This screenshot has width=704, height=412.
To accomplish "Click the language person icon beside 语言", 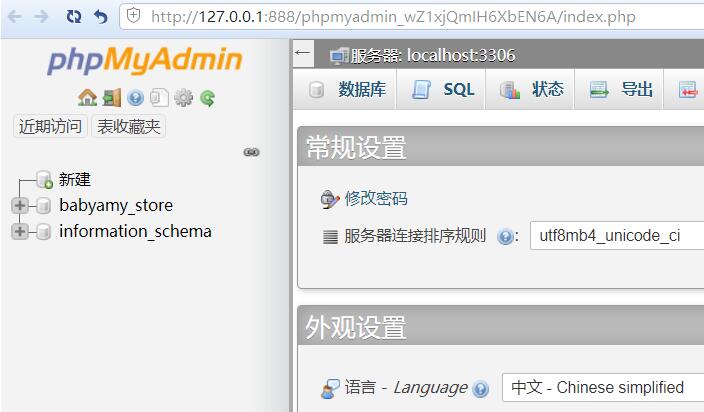I will (330, 388).
